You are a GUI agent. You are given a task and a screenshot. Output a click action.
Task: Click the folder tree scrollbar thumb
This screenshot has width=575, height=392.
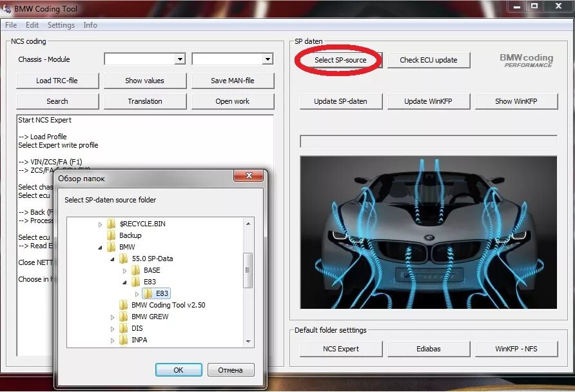click(248, 270)
